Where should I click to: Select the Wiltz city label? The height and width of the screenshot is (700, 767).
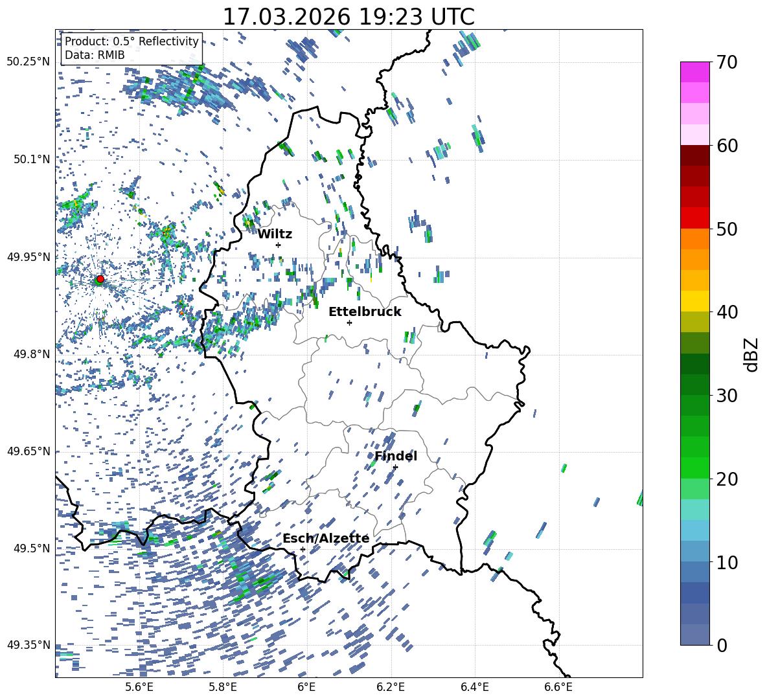point(275,234)
